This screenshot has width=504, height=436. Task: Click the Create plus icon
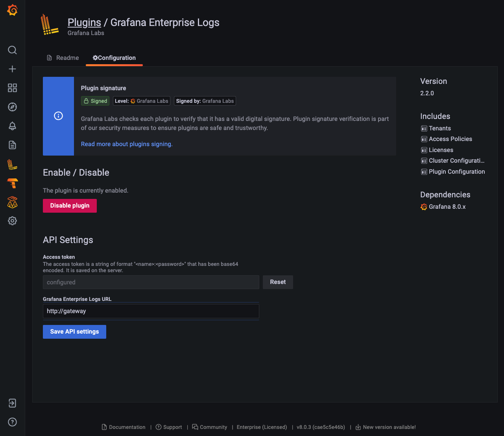click(13, 69)
